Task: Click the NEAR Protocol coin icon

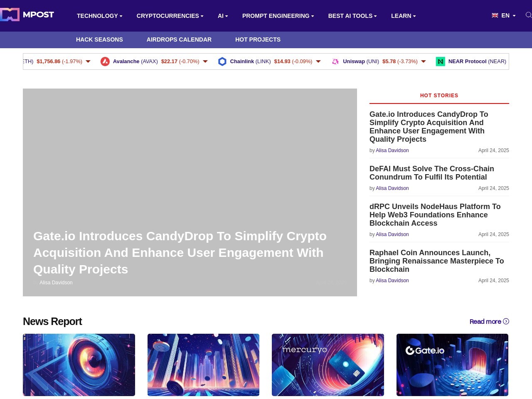Action: point(441,62)
